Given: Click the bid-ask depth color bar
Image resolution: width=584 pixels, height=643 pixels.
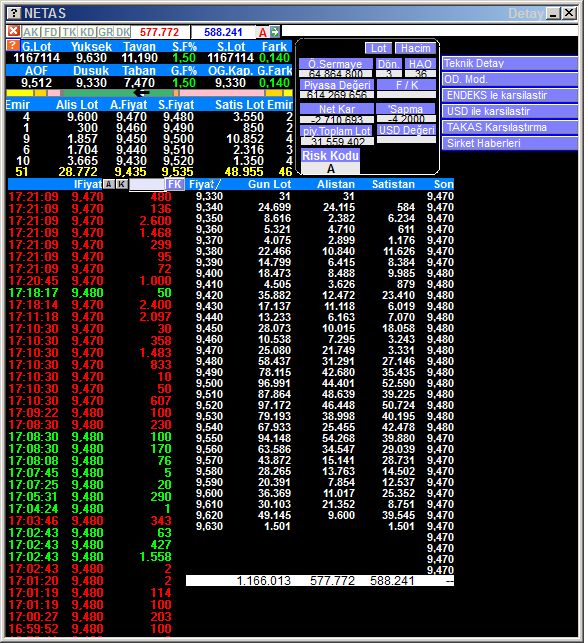Looking at the screenshot, I should click(149, 93).
